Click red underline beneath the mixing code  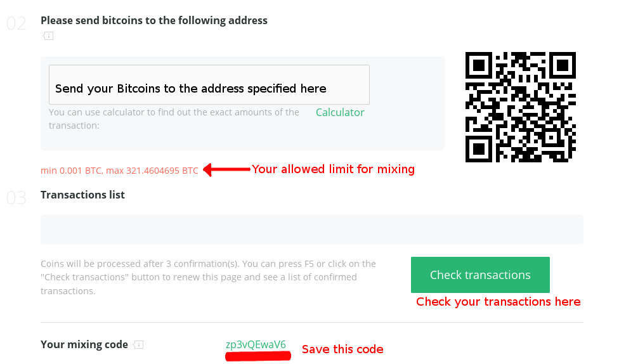pyautogui.click(x=257, y=356)
